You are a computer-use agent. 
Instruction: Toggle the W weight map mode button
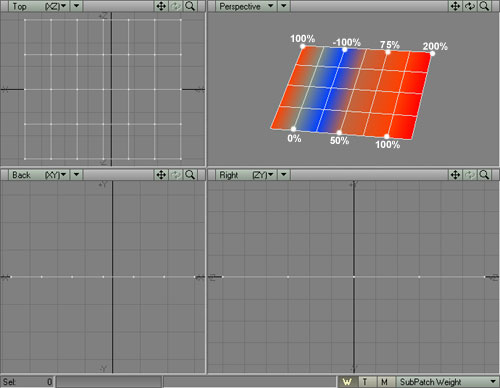point(347,382)
